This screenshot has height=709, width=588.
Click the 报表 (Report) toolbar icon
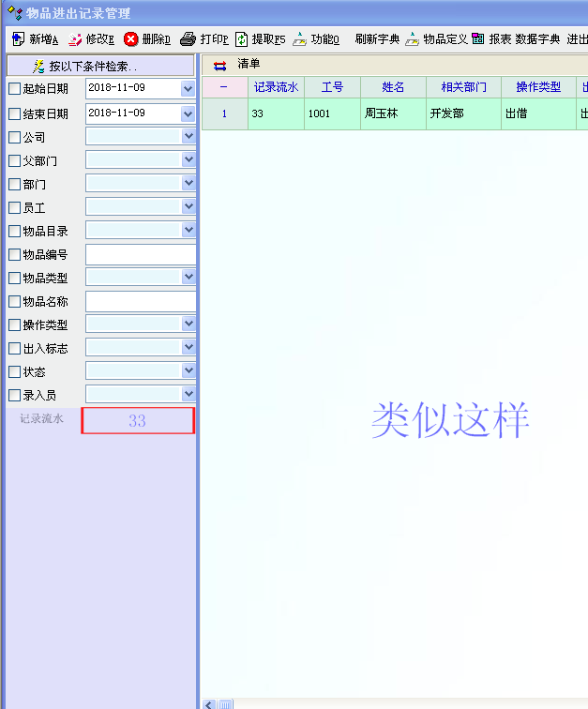(478, 39)
